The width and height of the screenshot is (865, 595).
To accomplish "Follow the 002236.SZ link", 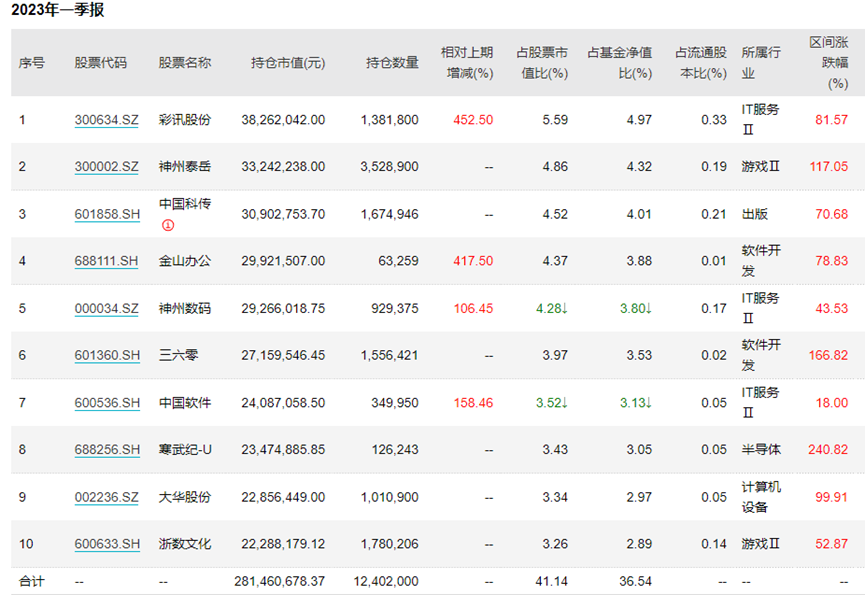I will click(106, 497).
